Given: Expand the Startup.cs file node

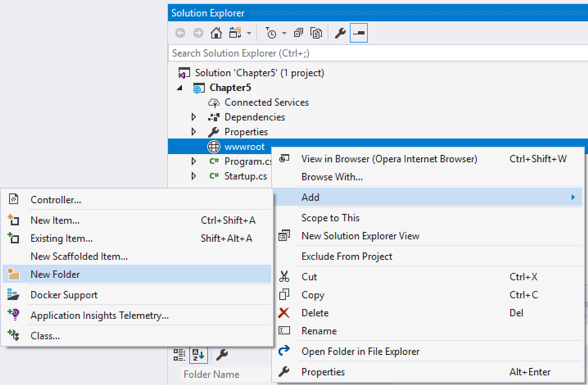Looking at the screenshot, I should pyautogui.click(x=194, y=176).
